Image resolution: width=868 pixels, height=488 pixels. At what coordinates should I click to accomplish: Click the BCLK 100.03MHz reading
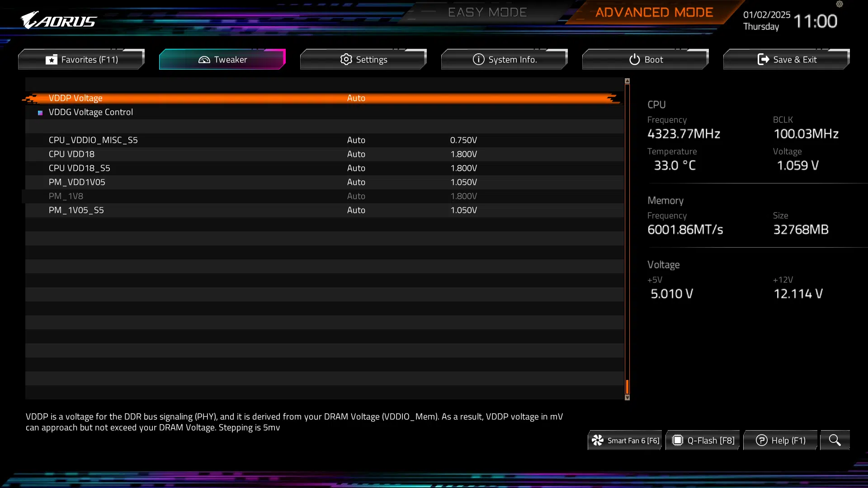[806, 134]
